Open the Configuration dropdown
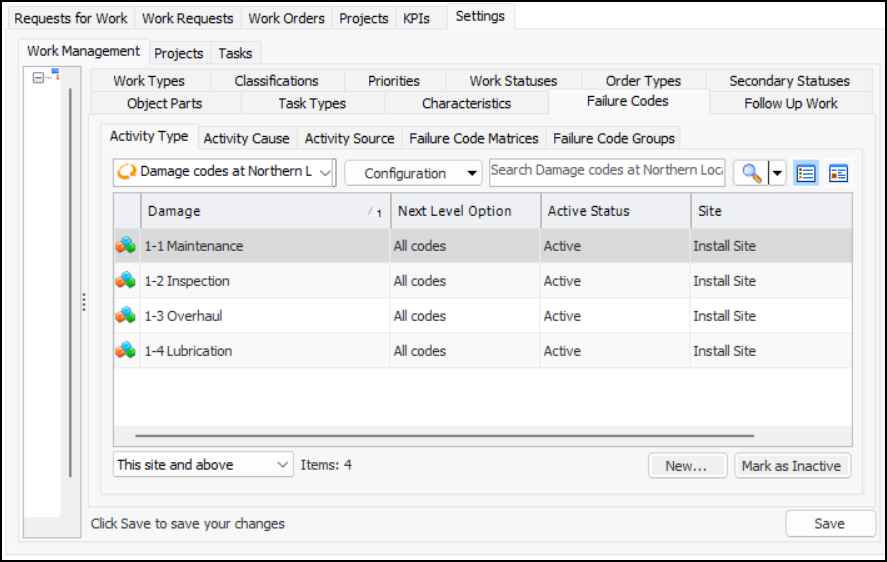The width and height of the screenshot is (887, 562). [413, 173]
